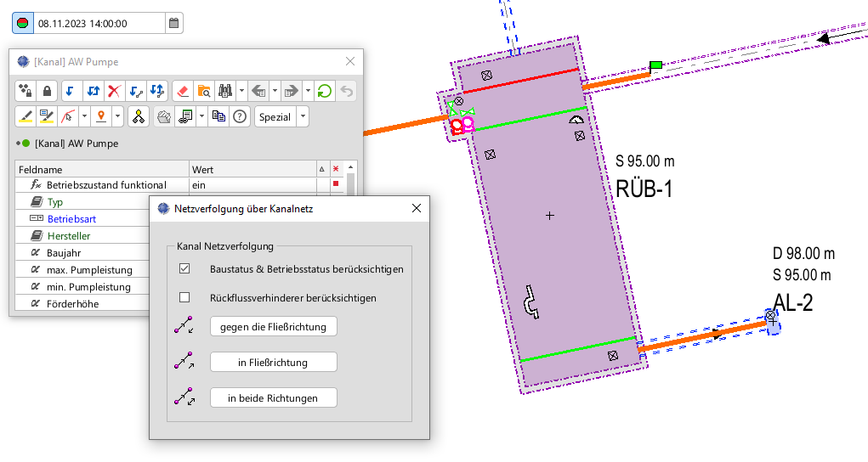
Task: Click the AL-2 label on map
Action: click(x=792, y=303)
